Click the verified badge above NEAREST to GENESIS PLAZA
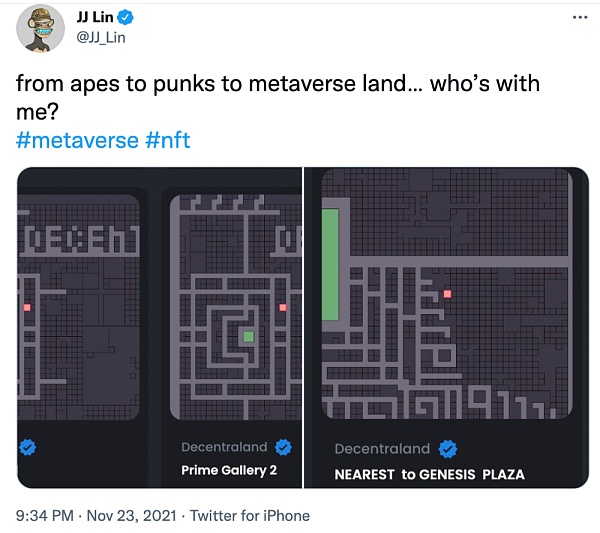The width and height of the screenshot is (600, 533). [x=447, y=449]
